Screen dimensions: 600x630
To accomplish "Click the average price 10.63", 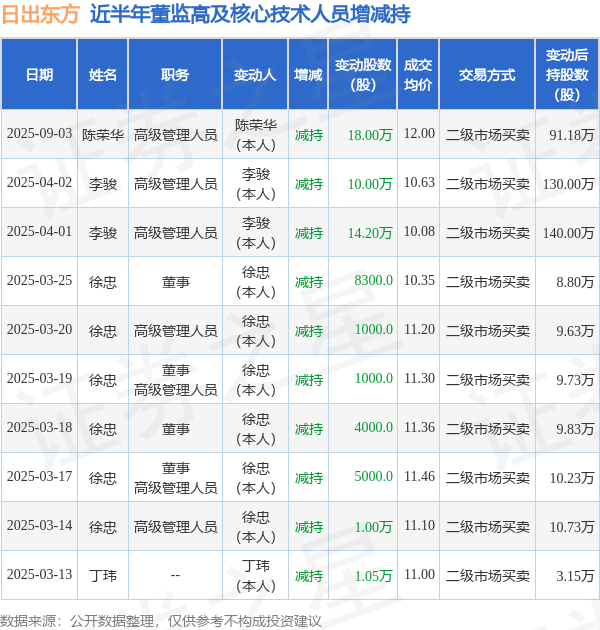I will (419, 183).
